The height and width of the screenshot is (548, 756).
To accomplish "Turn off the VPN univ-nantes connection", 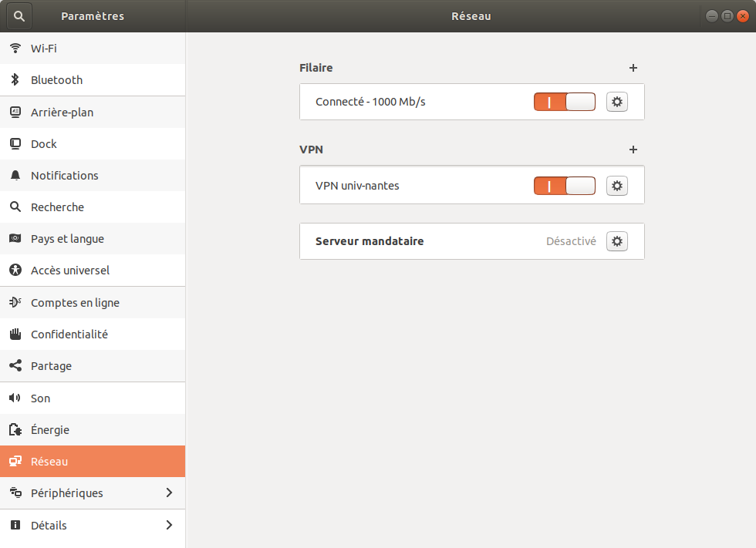I will [564, 185].
